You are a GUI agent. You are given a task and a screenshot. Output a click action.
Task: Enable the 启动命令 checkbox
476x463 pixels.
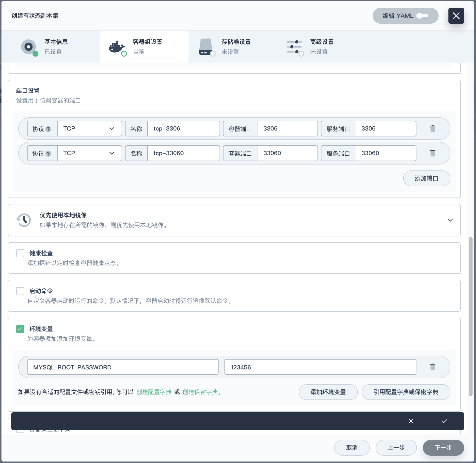pyautogui.click(x=20, y=291)
